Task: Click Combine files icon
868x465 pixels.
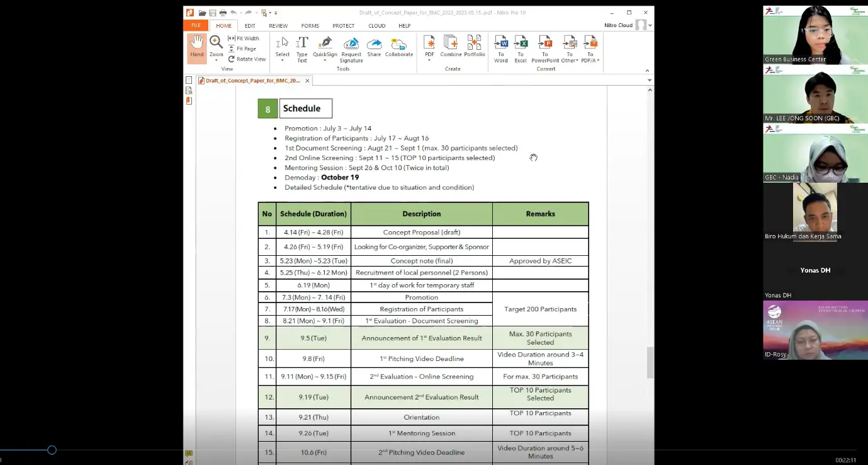Action: pos(451,47)
